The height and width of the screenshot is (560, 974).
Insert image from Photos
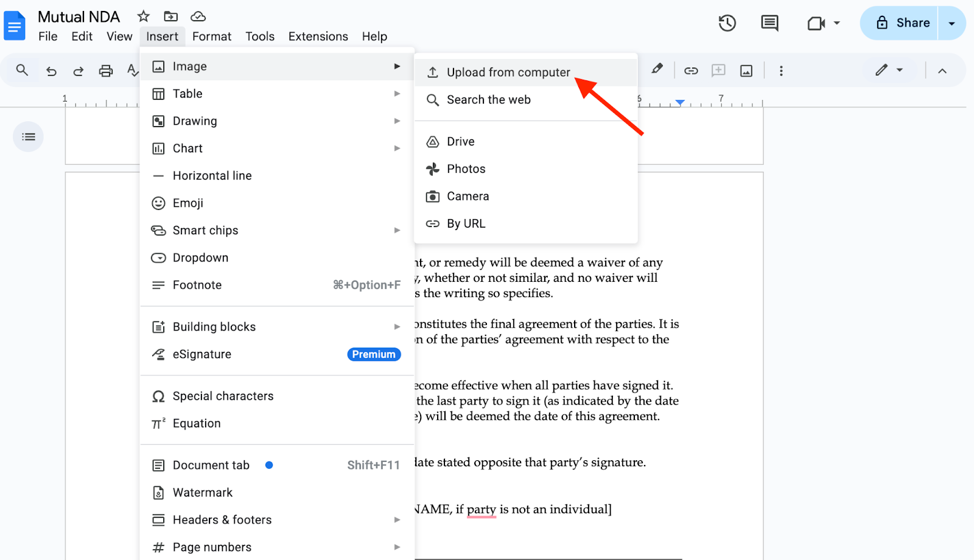coord(526,169)
